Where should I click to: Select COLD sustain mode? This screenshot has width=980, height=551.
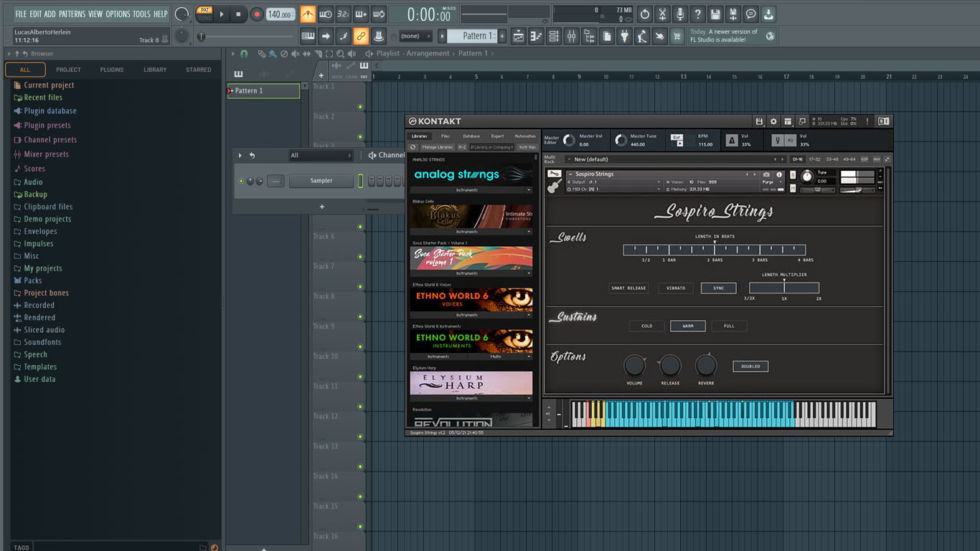(646, 326)
